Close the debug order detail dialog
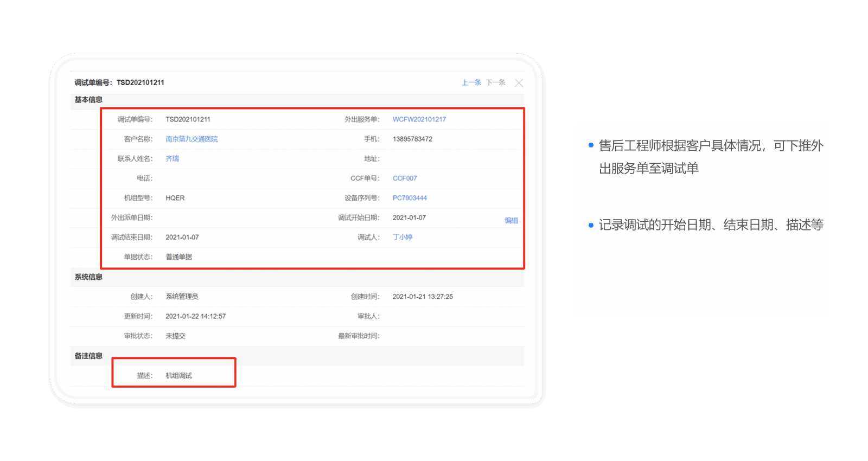The height and width of the screenshot is (461, 868). [x=519, y=83]
